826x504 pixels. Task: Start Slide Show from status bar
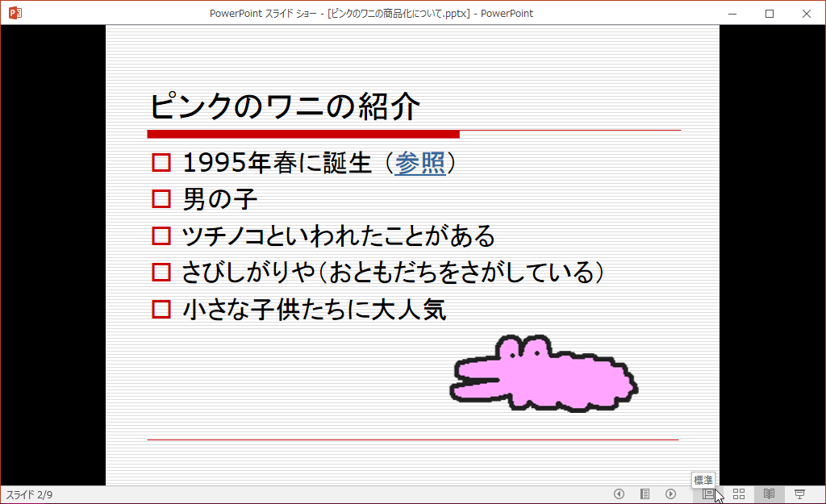[x=799, y=494]
